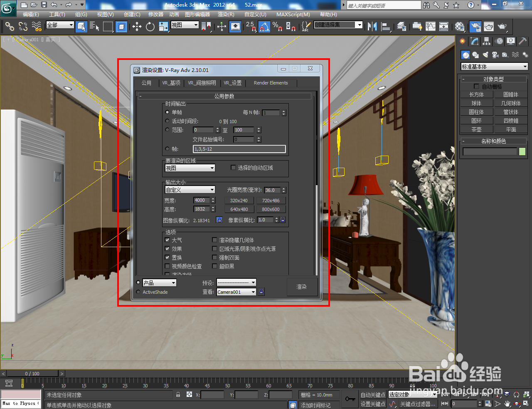Click the Unlink Selection tool
532x409 pixels.
23,27
